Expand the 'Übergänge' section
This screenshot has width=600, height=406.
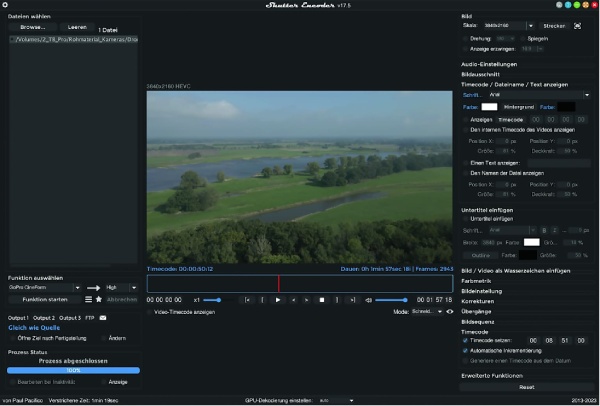[x=476, y=311]
